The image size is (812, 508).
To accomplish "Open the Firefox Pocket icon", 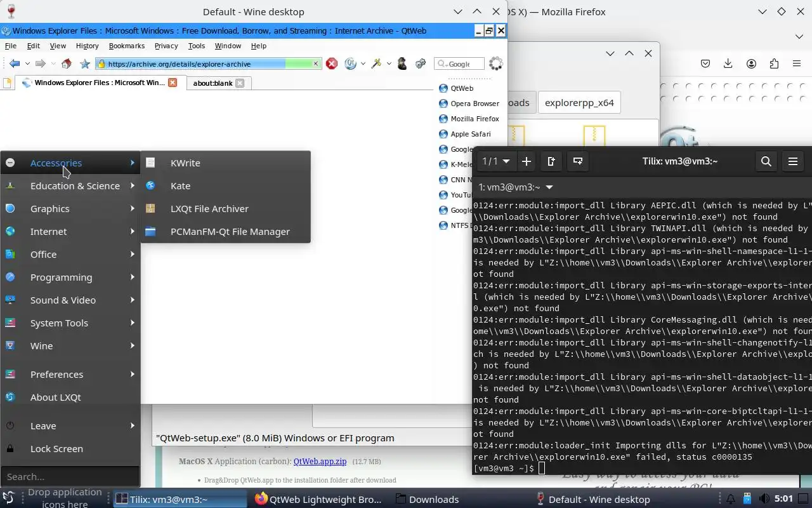I will tap(705, 63).
